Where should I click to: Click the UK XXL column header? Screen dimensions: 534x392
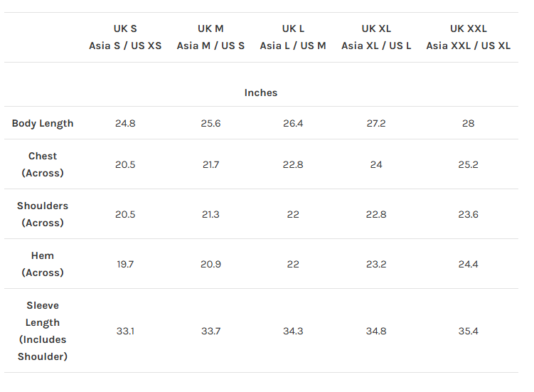468,37
